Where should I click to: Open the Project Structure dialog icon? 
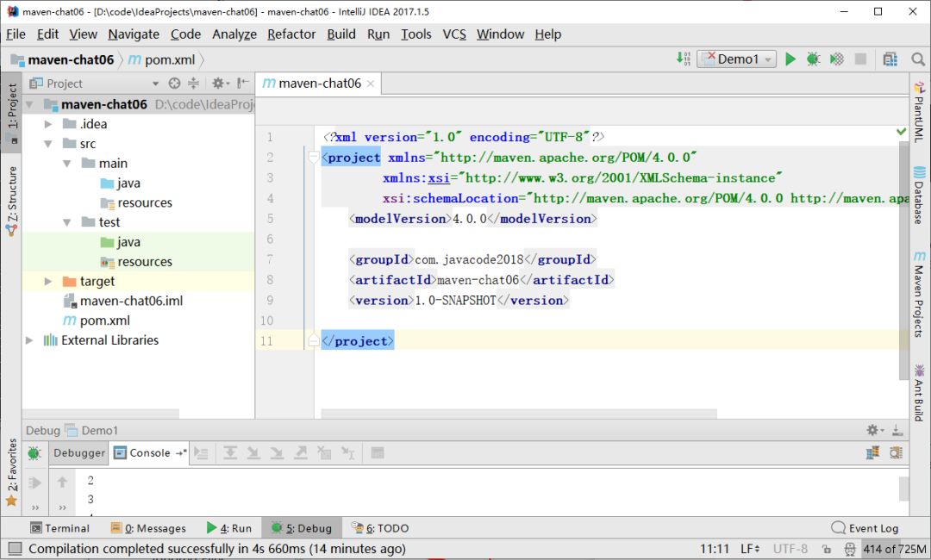(x=890, y=59)
